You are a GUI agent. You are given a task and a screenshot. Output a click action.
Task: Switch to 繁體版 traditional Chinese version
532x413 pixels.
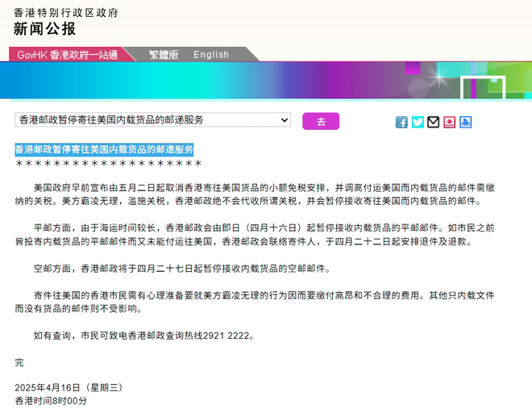(164, 54)
